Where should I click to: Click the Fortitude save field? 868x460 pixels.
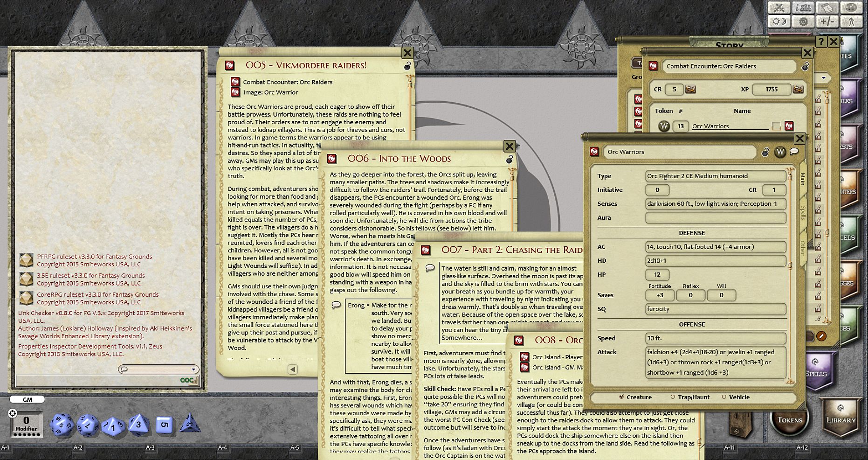click(x=660, y=295)
